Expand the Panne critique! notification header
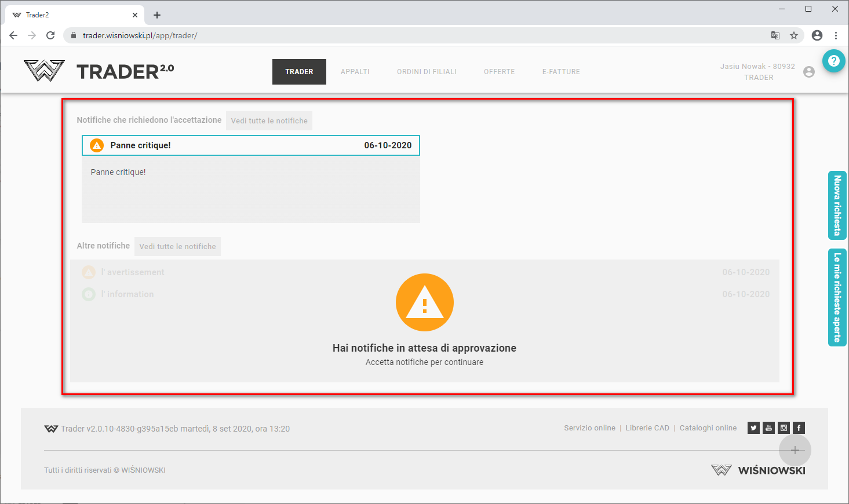 coord(250,145)
